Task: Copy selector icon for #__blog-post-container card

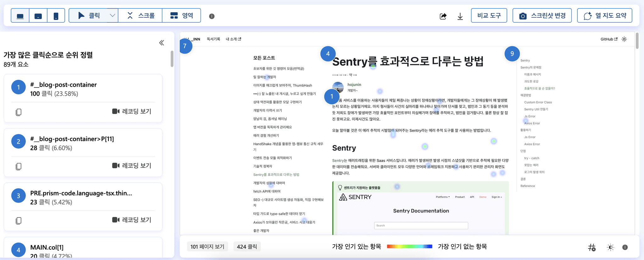Action: 19,112
